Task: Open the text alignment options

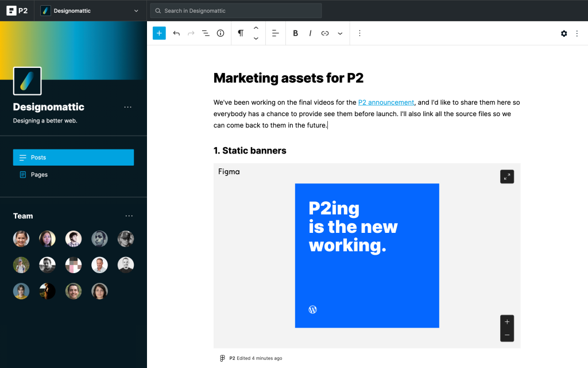Action: pyautogui.click(x=275, y=33)
